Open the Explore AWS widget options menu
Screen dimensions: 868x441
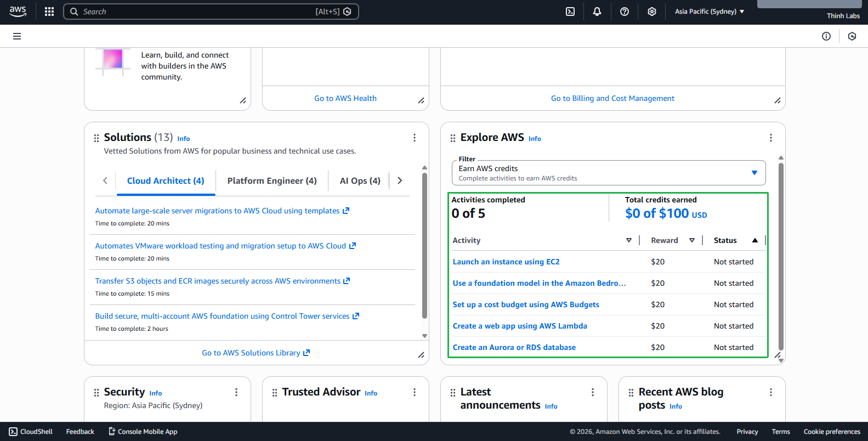tap(771, 138)
